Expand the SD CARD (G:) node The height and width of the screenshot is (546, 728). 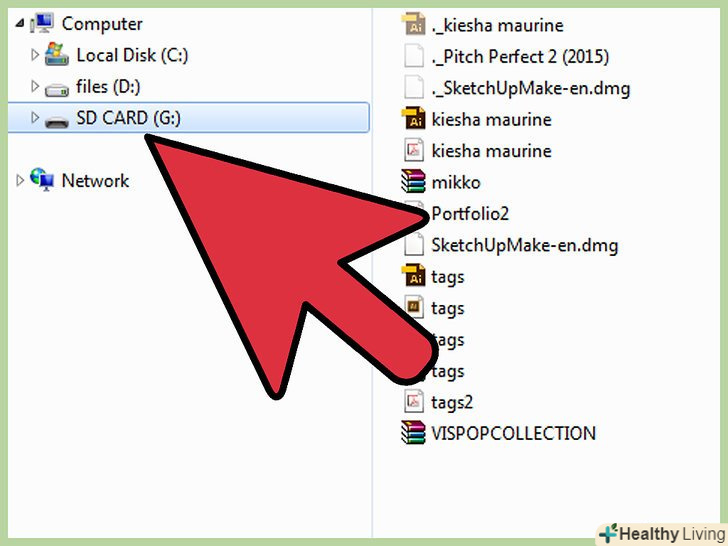[x=34, y=117]
